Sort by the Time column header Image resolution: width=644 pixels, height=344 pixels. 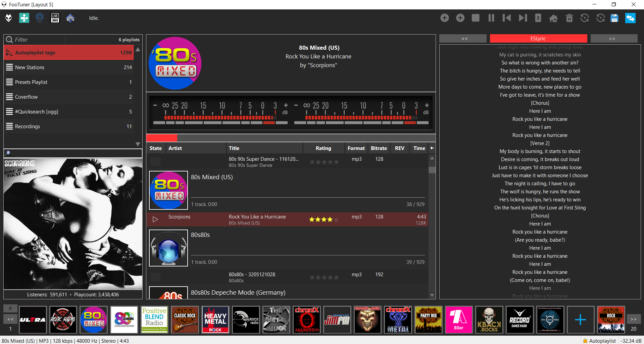[419, 148]
